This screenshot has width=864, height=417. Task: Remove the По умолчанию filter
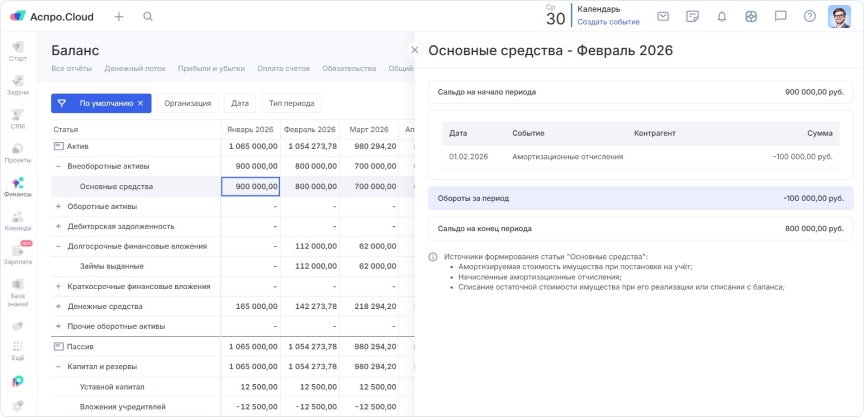point(141,103)
